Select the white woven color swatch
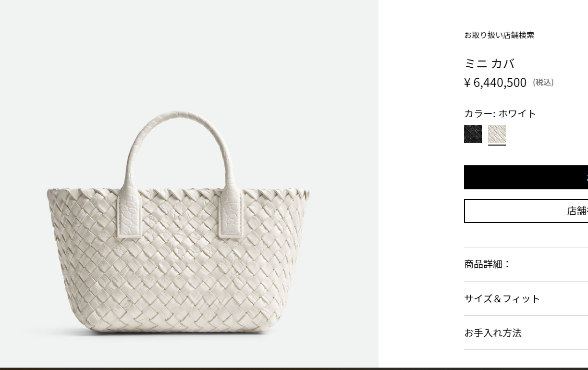Screen dimensions: 588x370 497,134
